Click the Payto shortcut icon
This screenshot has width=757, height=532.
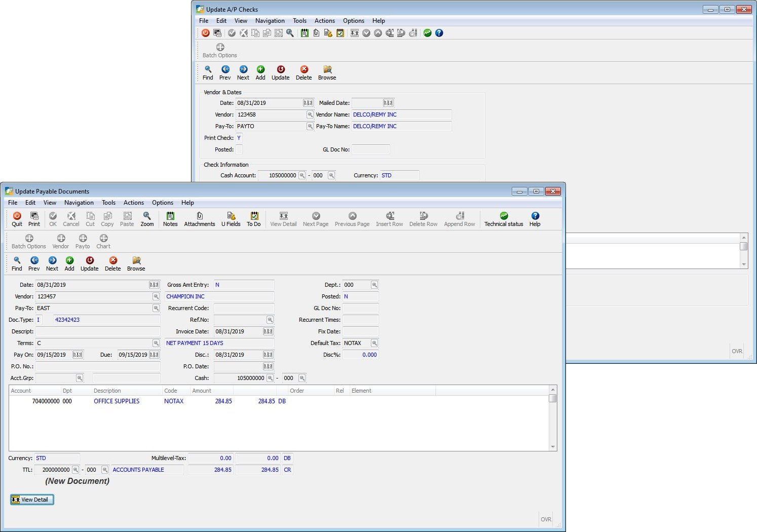[x=82, y=241]
